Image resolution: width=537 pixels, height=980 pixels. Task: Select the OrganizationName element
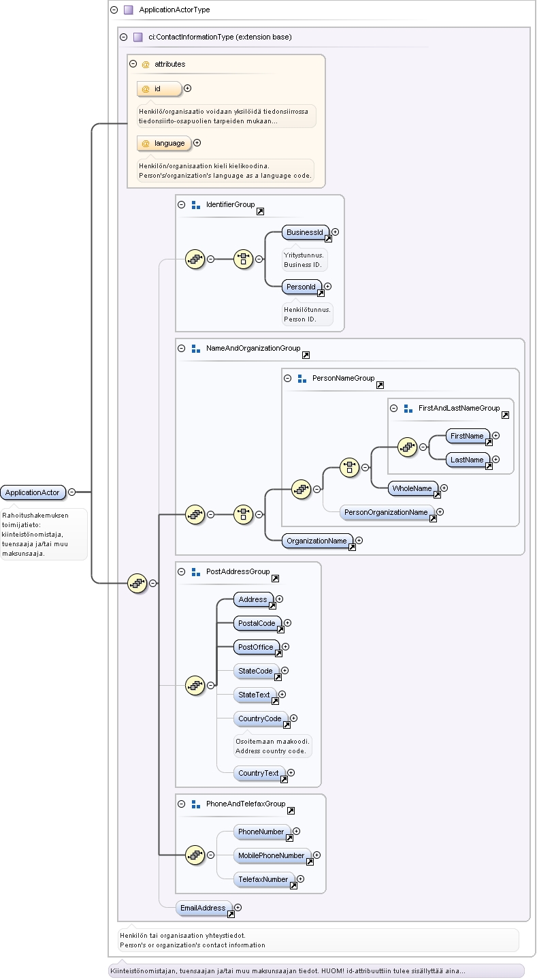click(317, 541)
